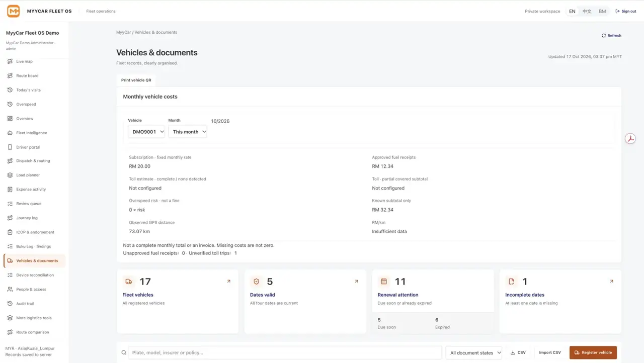
Task: Click the red PDF floating icon
Action: [630, 139]
